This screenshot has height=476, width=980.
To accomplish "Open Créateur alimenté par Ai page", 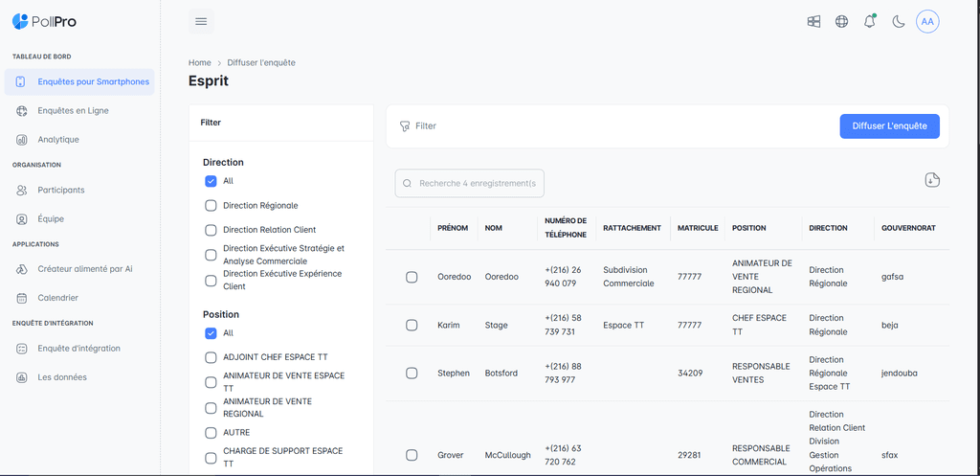I will click(x=84, y=269).
